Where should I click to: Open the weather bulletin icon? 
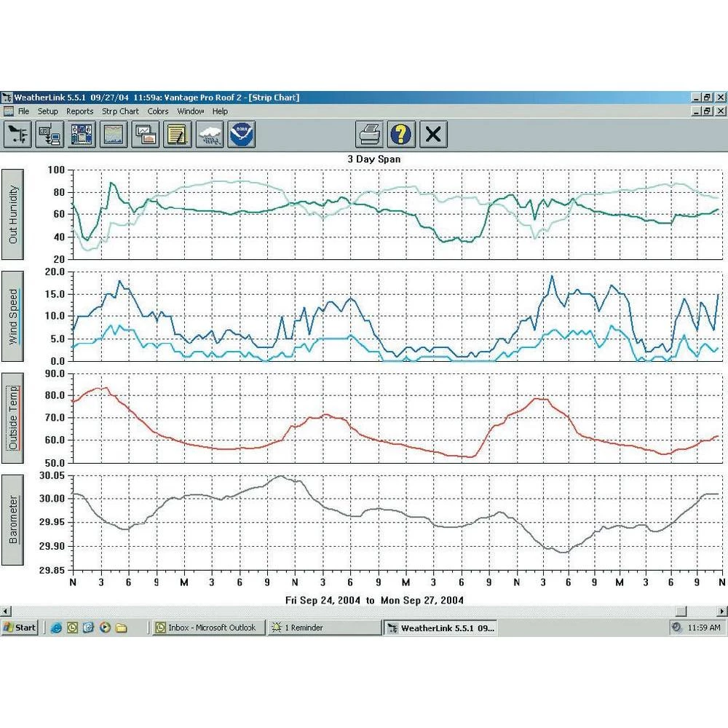pyautogui.click(x=82, y=134)
